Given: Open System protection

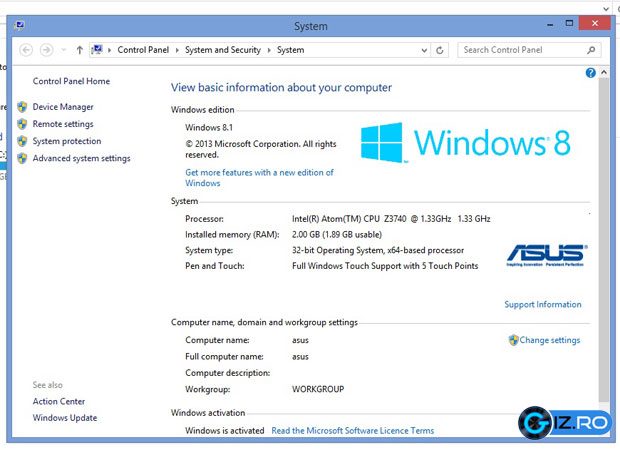Looking at the screenshot, I should pyautogui.click(x=67, y=141).
